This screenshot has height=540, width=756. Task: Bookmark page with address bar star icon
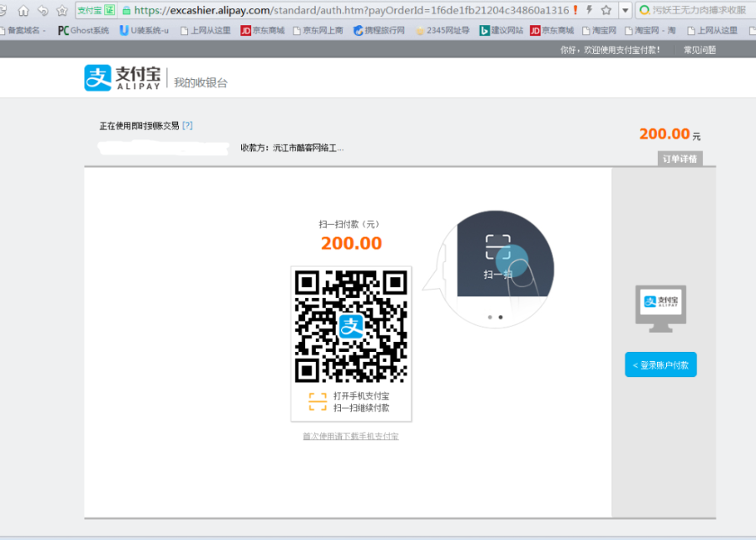click(x=606, y=10)
